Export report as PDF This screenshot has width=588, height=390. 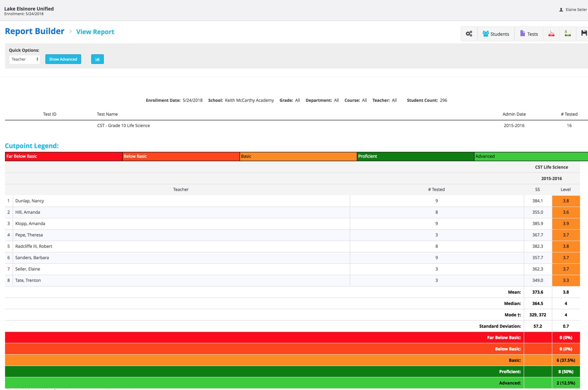(x=551, y=34)
